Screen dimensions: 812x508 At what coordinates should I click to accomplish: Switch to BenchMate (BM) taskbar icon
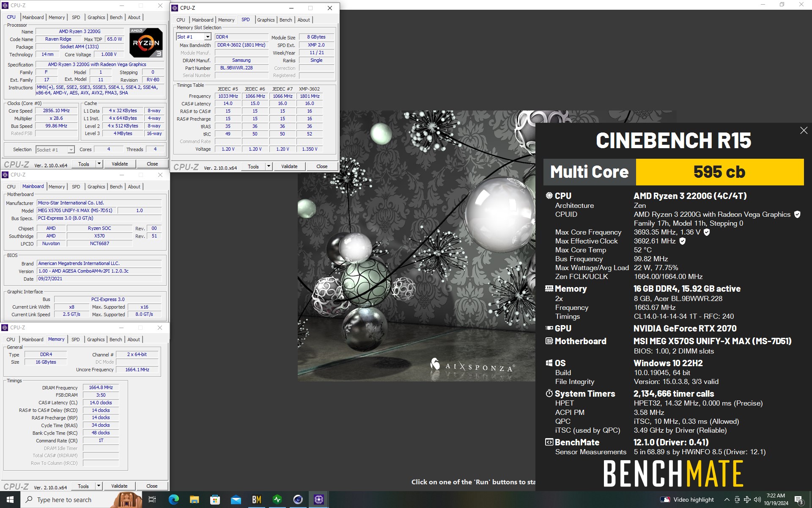pyautogui.click(x=256, y=500)
